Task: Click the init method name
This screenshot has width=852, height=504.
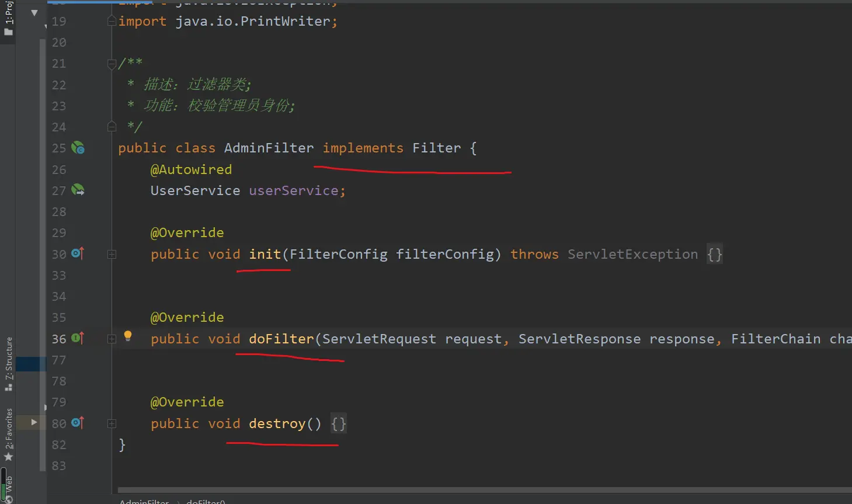Action: 265,254
